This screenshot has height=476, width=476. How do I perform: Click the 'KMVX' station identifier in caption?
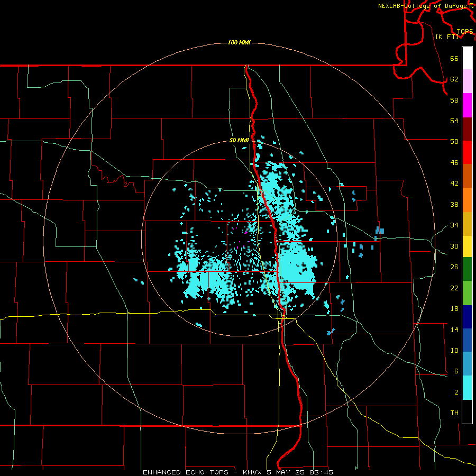click(252, 472)
